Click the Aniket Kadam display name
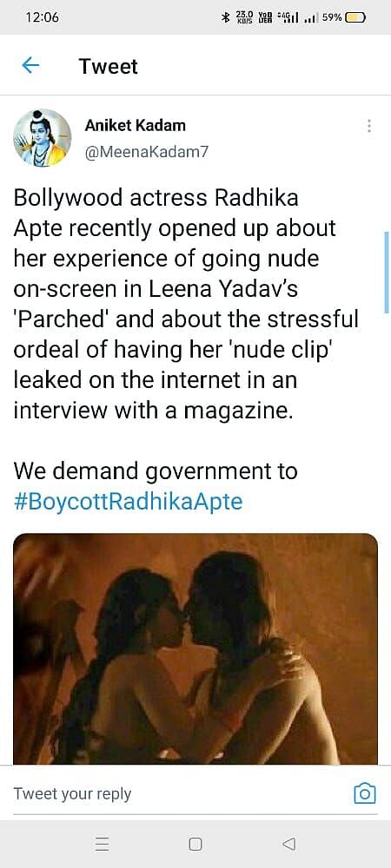This screenshot has height=868, width=391. tap(136, 126)
